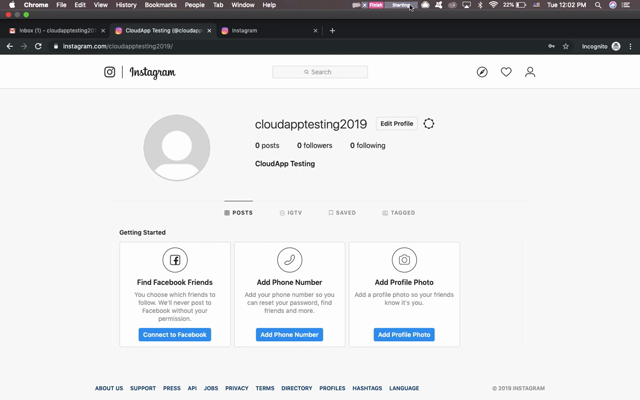This screenshot has width=640, height=400.
Task: Open the Tagged tab
Action: 399,213
